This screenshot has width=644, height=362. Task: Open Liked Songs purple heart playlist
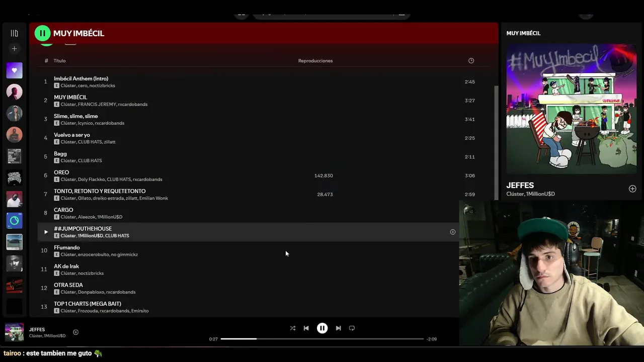[14, 70]
